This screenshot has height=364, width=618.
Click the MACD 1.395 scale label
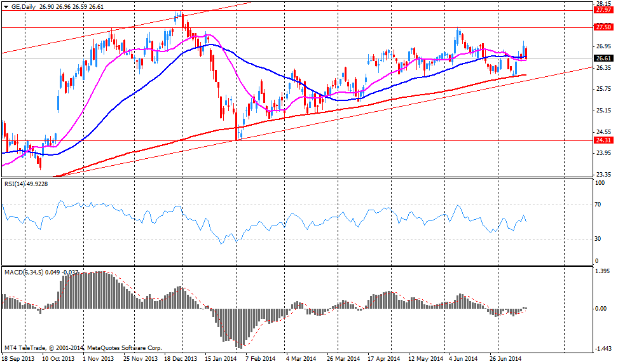(x=603, y=271)
